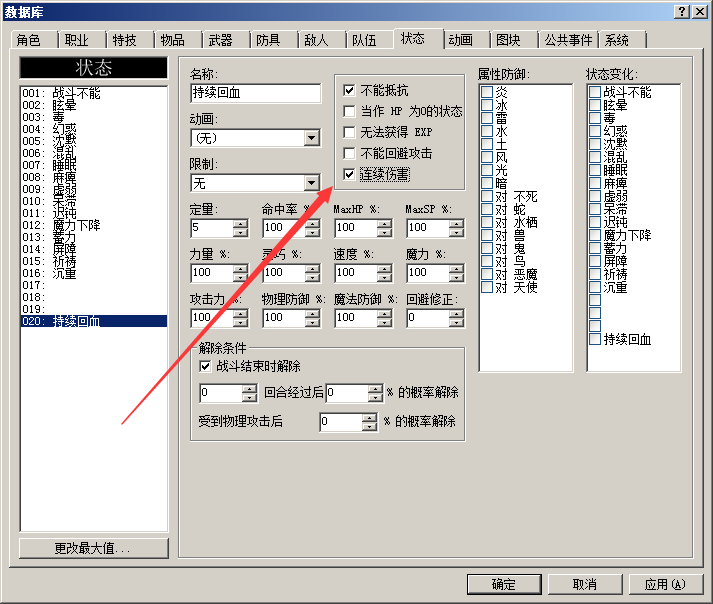Click the 取消 button
Image resolution: width=713 pixels, height=604 pixels.
coord(585,584)
